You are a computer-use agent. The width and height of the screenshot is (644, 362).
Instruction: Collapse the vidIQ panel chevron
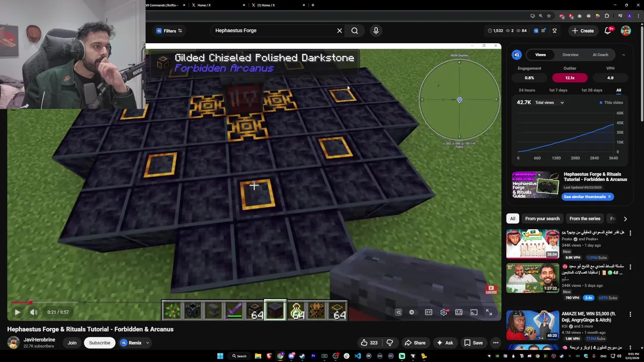tap(623, 55)
